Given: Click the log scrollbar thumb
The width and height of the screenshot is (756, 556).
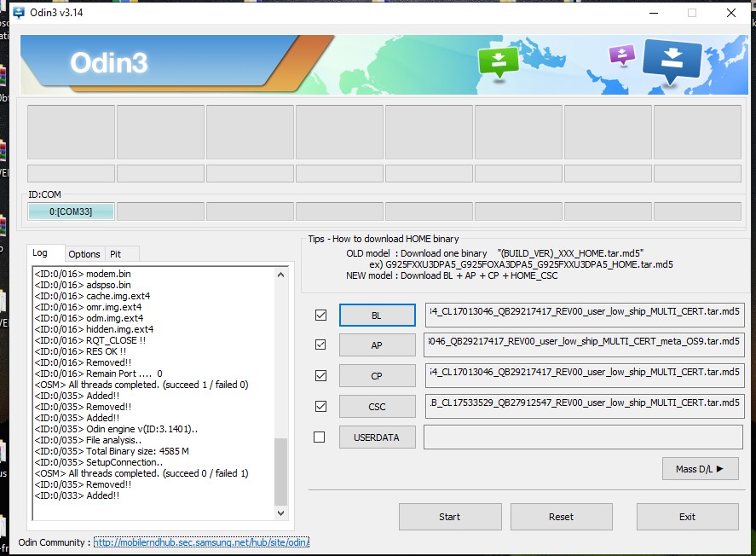Looking at the screenshot, I should pyautogui.click(x=280, y=472).
